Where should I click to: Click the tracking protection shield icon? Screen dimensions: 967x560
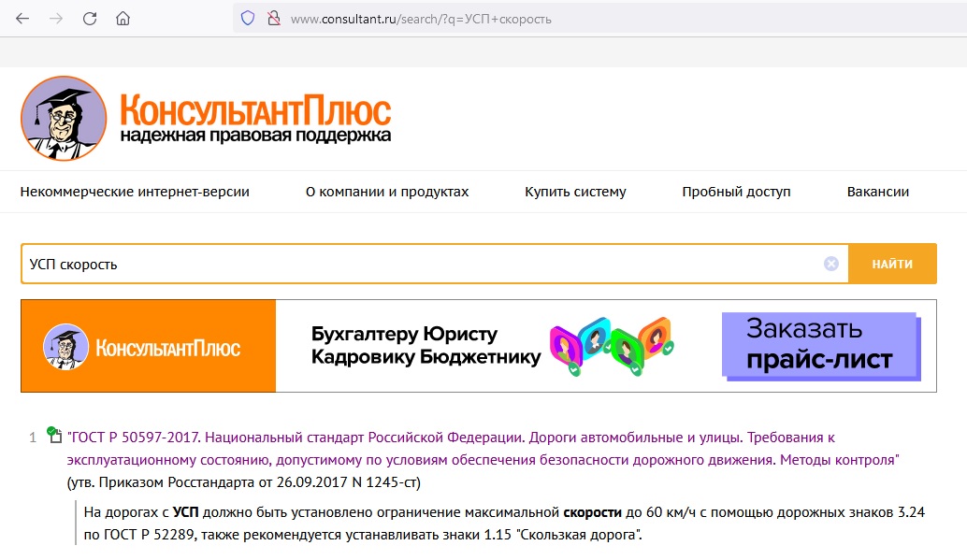[248, 19]
